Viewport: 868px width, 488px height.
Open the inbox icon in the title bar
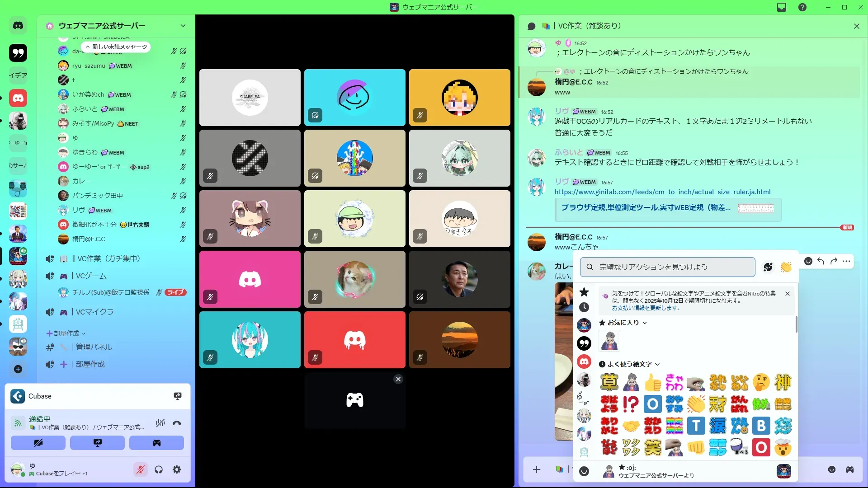tap(782, 7)
